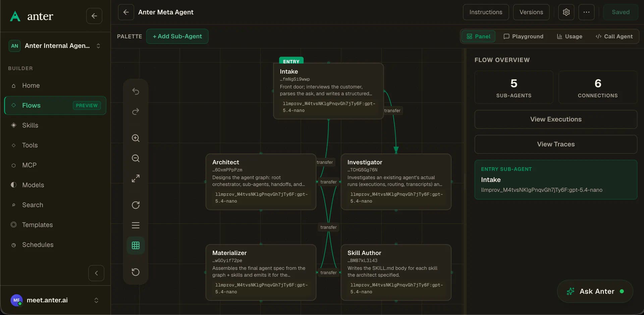Click the Models half-circle icon
This screenshot has height=315, width=644.
click(x=14, y=185)
